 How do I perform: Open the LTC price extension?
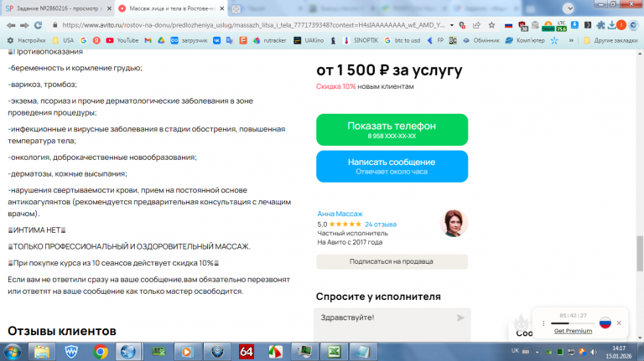click(x=562, y=26)
